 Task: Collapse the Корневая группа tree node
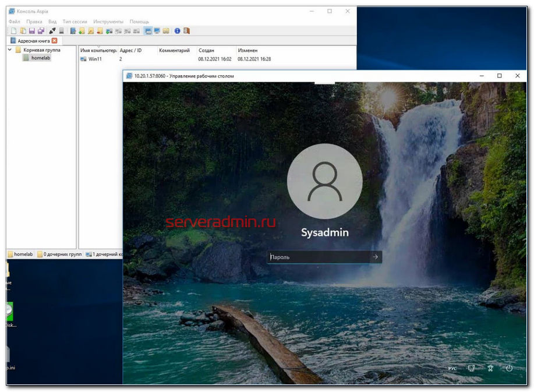point(10,50)
